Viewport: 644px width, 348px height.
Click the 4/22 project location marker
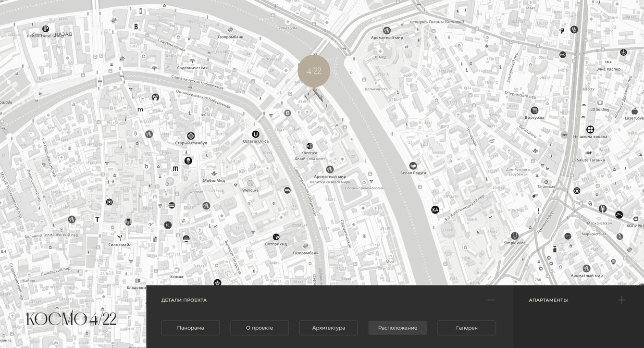pyautogui.click(x=314, y=72)
